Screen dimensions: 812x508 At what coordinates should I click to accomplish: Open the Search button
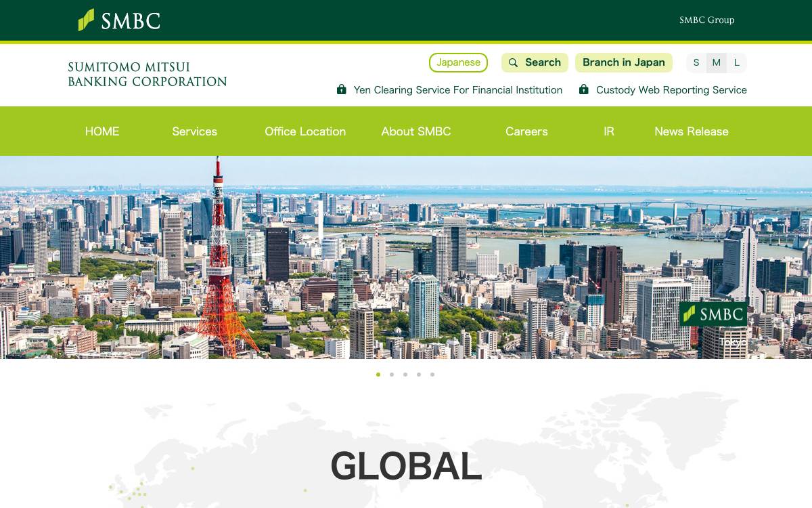pos(535,62)
